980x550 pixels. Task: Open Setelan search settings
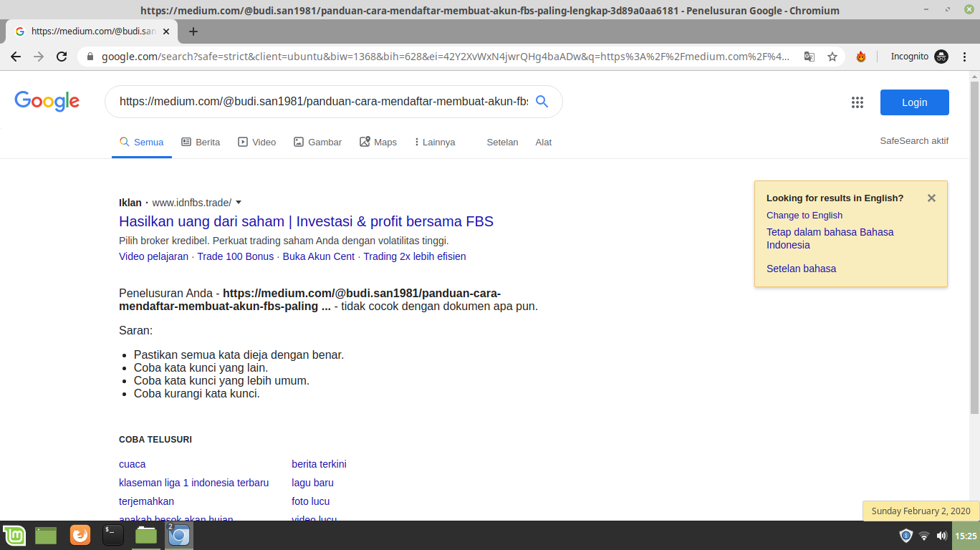(502, 142)
